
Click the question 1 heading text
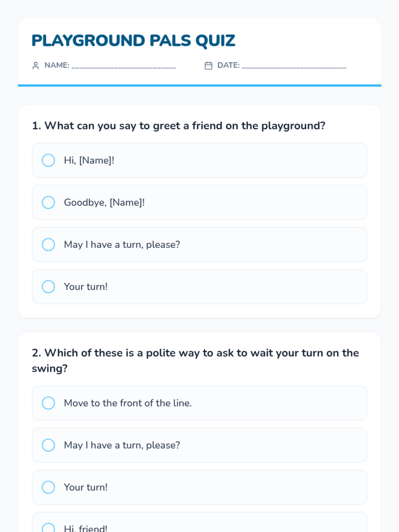pyautogui.click(x=179, y=126)
